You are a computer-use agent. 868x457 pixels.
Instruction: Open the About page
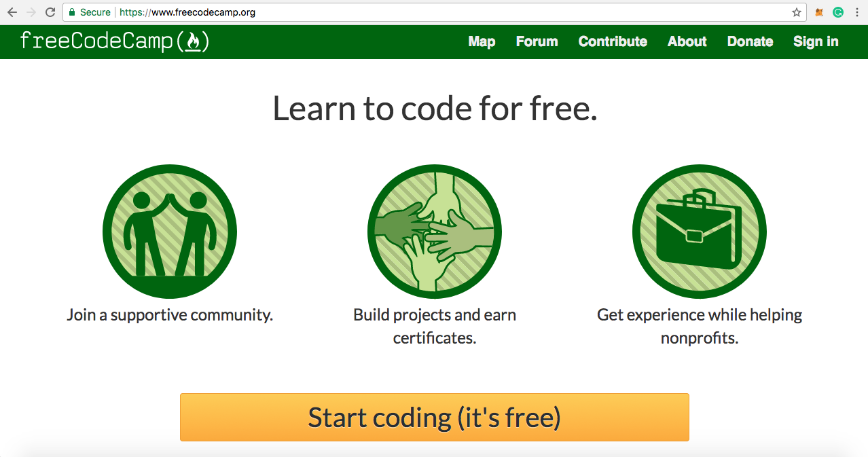pos(687,41)
